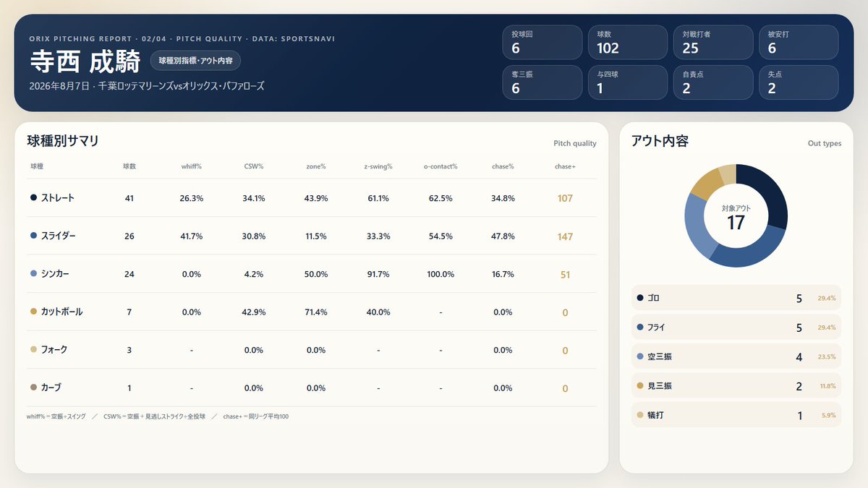Click the ゴロ out-type row
This screenshot has width=868, height=488.
click(x=736, y=298)
